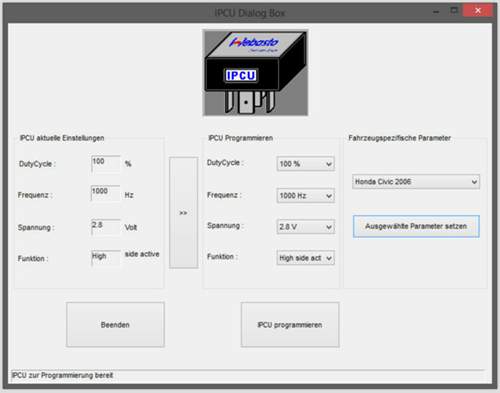Image resolution: width=500 pixels, height=393 pixels.
Task: Click the current DutyCycle field showing 100
Action: (106, 164)
